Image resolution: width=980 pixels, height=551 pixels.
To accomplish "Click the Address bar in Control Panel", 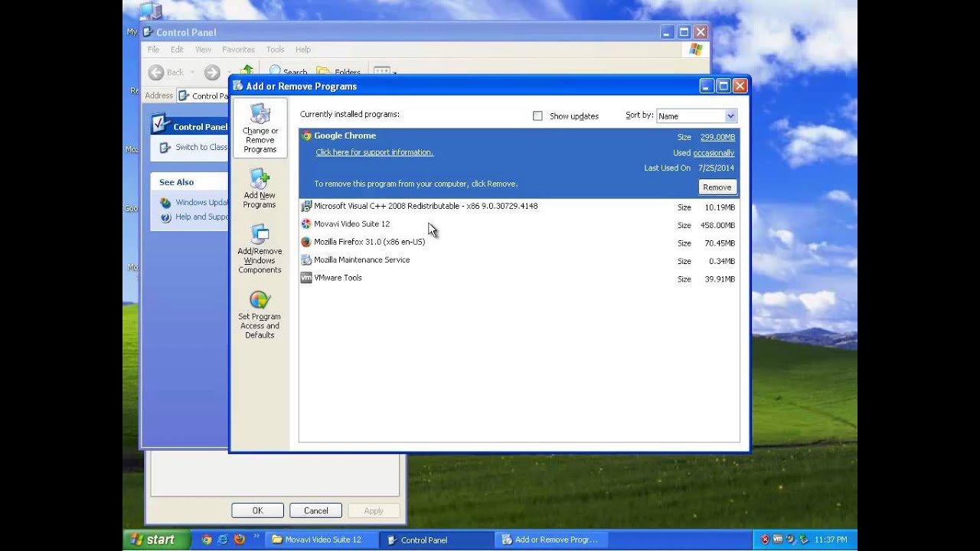I will click(x=203, y=96).
